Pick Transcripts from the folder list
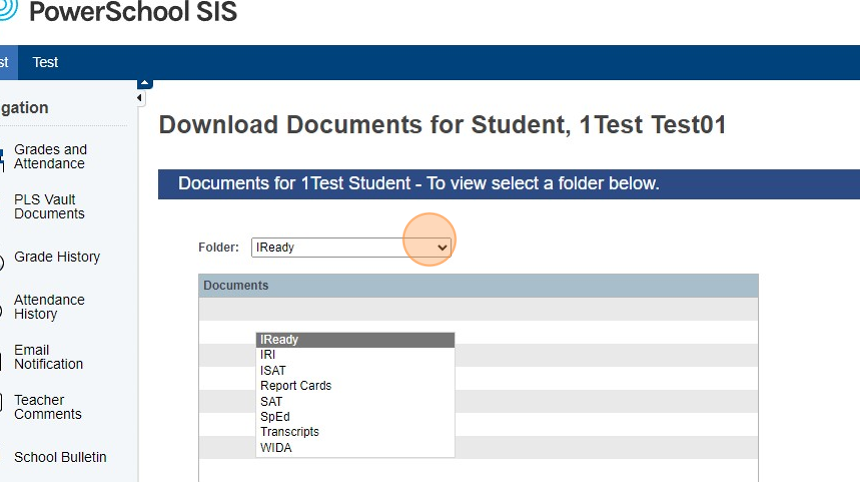Image resolution: width=860 pixels, height=482 pixels. (355, 432)
